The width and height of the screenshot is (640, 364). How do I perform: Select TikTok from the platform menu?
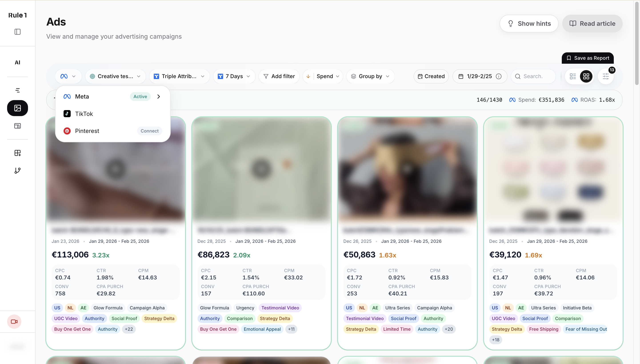point(84,113)
